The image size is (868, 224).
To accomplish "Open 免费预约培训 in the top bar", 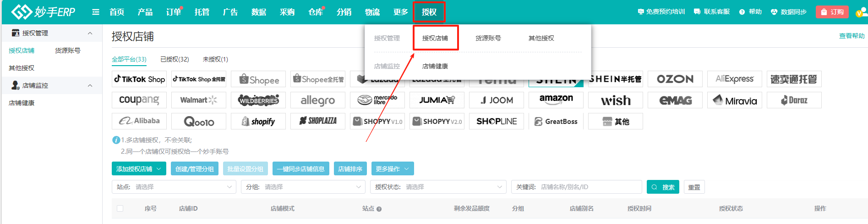I will tap(661, 12).
